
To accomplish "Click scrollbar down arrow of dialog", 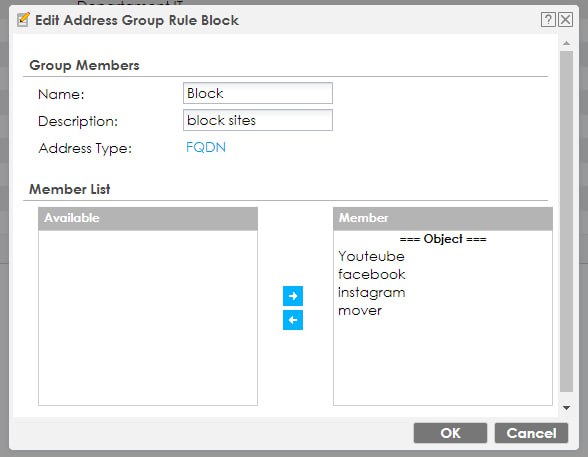I will (x=566, y=408).
